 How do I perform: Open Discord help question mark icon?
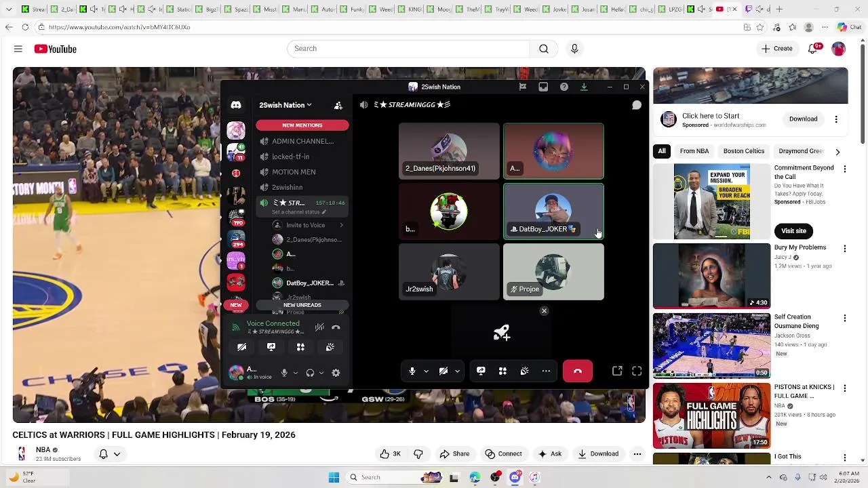[x=564, y=87]
